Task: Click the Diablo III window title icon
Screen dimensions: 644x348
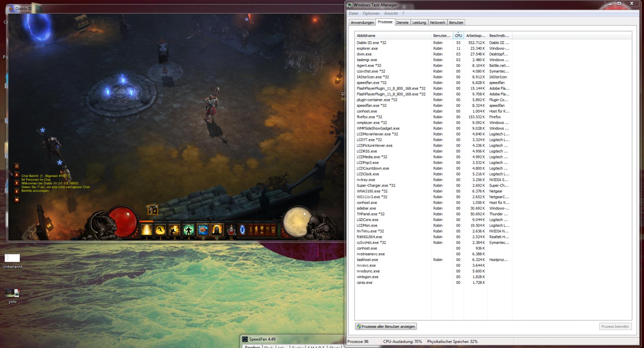Action: [11, 9]
